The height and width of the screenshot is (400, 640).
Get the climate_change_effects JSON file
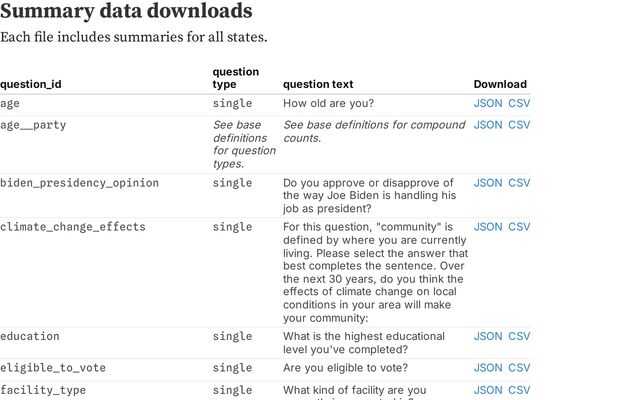[x=488, y=227]
